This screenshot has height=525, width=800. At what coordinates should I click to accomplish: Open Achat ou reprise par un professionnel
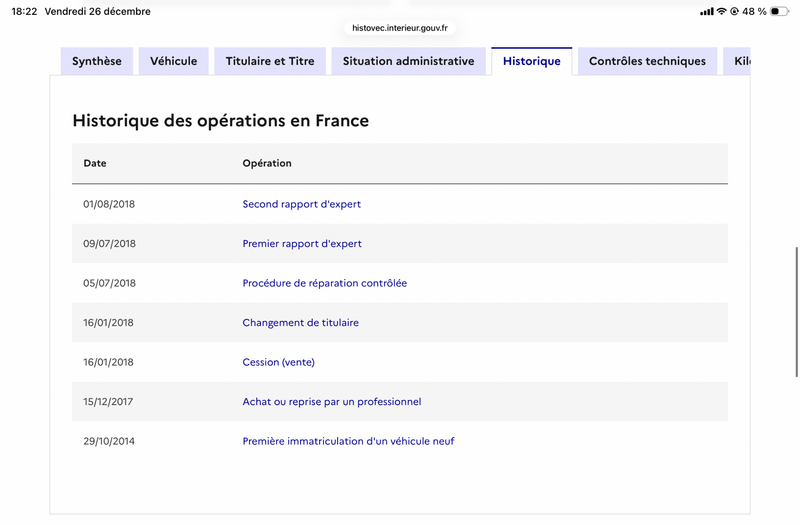point(331,402)
